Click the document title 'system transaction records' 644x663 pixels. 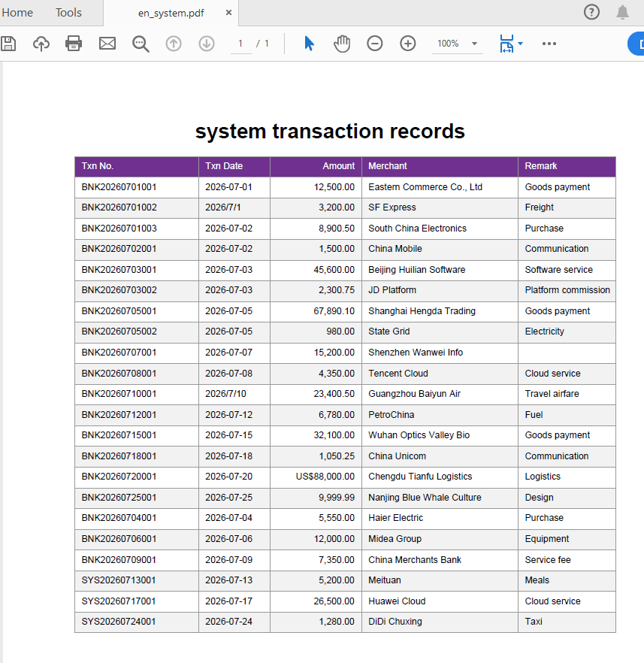330,131
